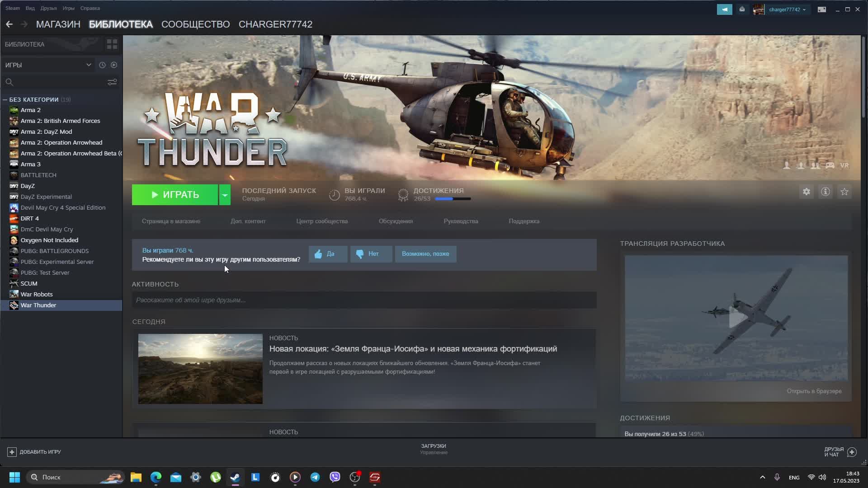Image resolution: width=868 pixels, height=488 pixels.
Task: Open the announcements megaphone icon
Action: (x=725, y=9)
